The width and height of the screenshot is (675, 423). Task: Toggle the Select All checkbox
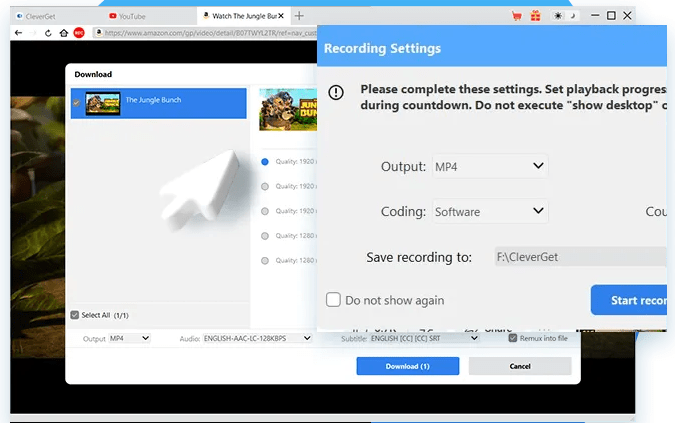74,315
